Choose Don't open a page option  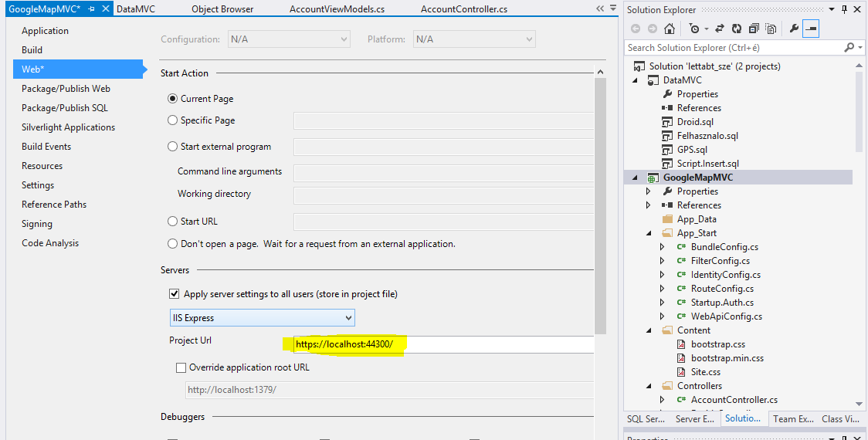(173, 243)
